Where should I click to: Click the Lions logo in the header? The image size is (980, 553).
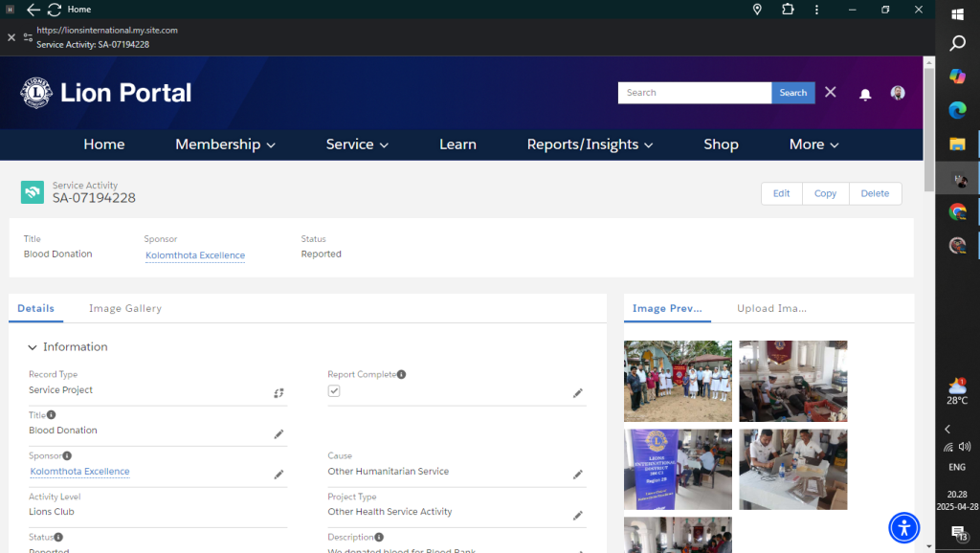point(36,93)
